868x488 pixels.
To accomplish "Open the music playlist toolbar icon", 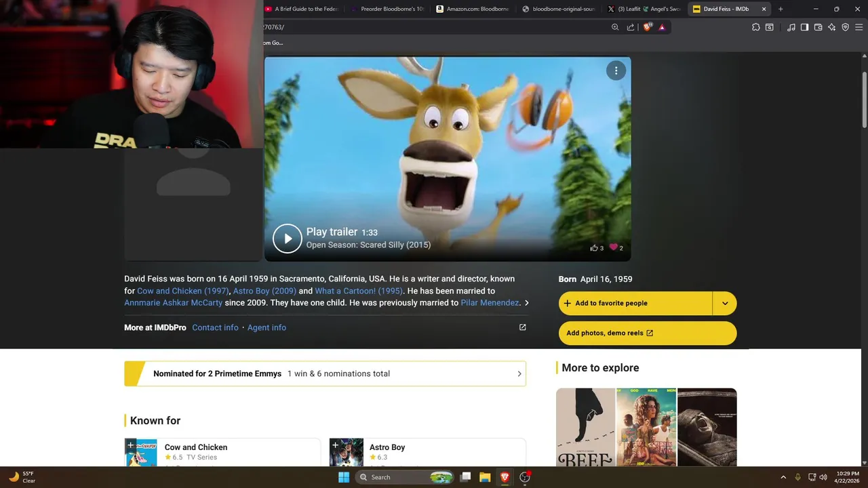I will [x=791, y=27].
